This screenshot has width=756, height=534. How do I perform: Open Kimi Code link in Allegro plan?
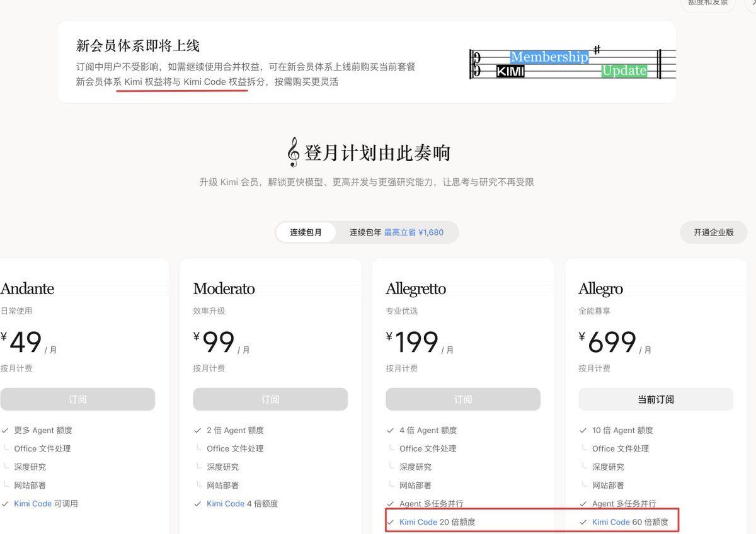(611, 522)
